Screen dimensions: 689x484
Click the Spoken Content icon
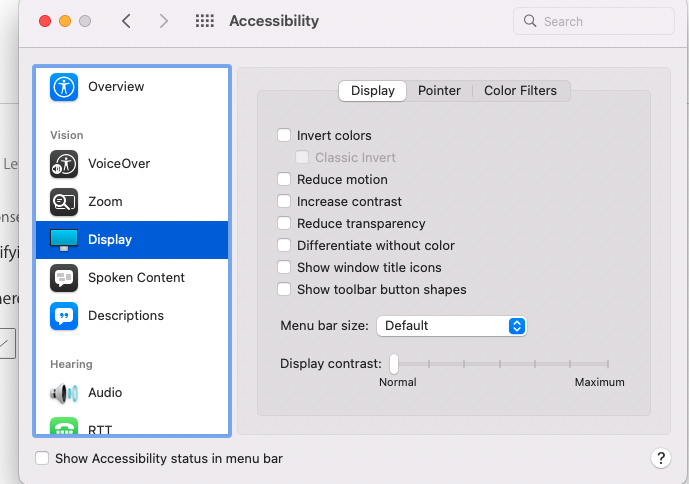pyautogui.click(x=64, y=278)
